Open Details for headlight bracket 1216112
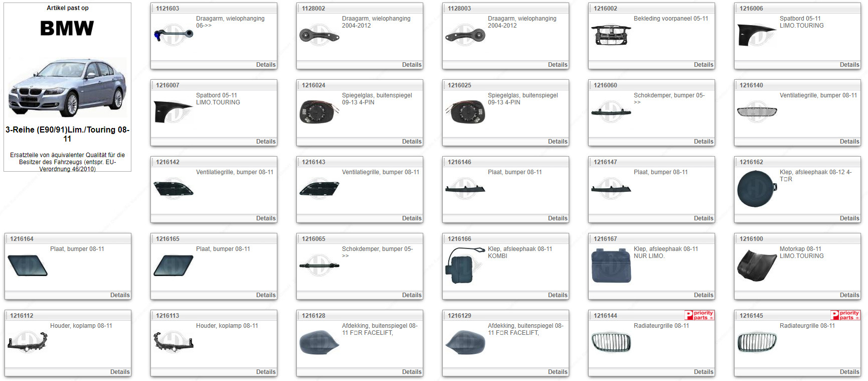The width and height of the screenshot is (868, 381). [x=119, y=372]
